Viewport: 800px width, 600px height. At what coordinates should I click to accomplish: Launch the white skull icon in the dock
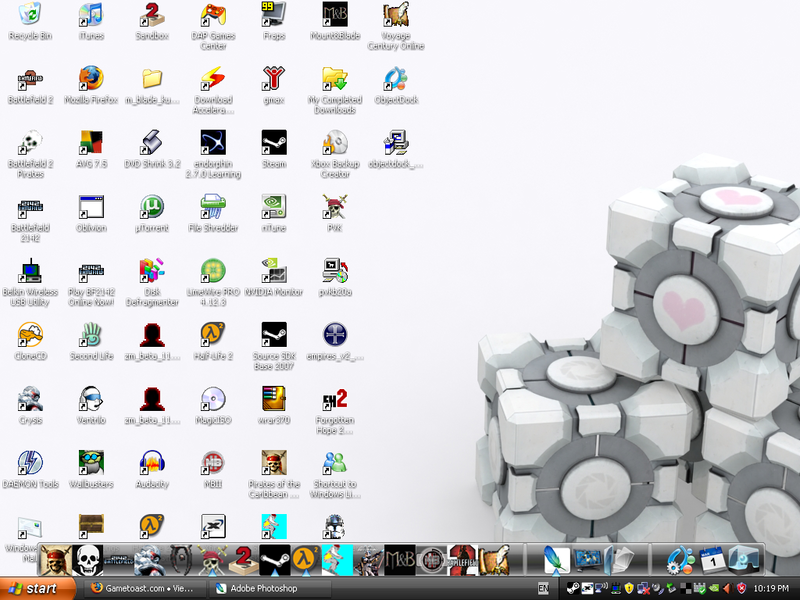(87, 560)
